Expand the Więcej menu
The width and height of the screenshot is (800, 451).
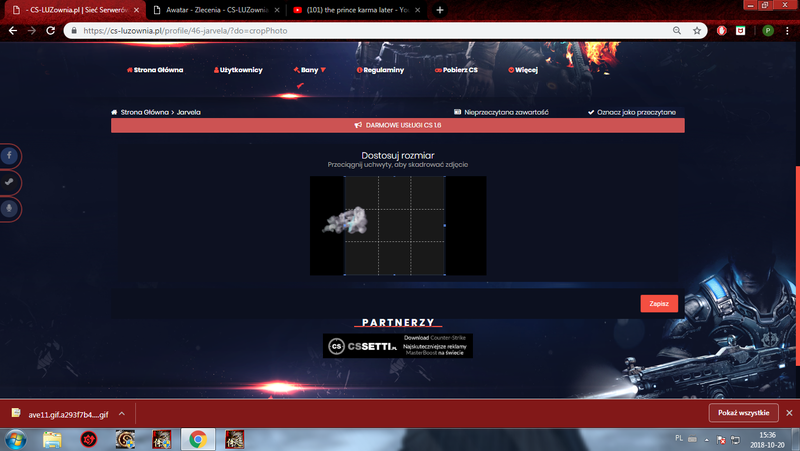[523, 70]
